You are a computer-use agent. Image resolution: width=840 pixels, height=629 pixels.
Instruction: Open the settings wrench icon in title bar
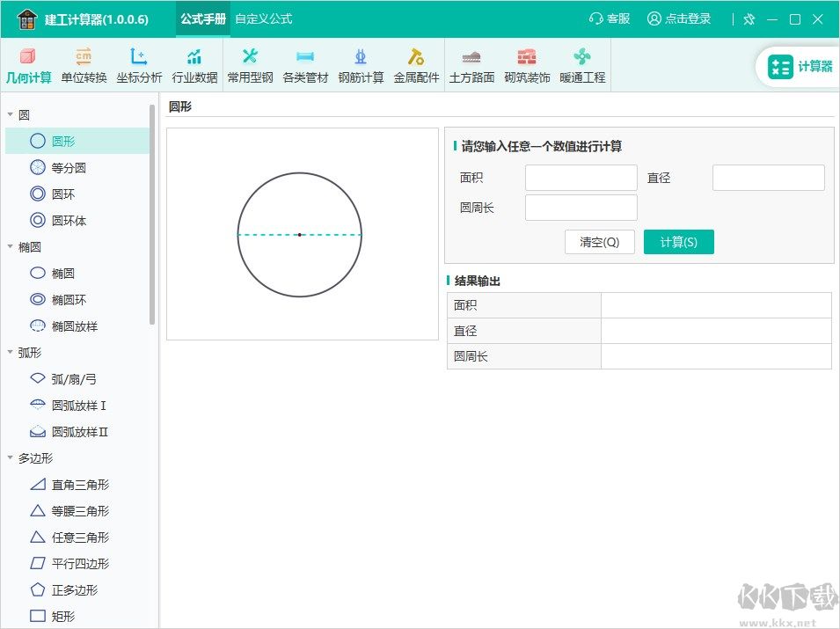coord(749,18)
